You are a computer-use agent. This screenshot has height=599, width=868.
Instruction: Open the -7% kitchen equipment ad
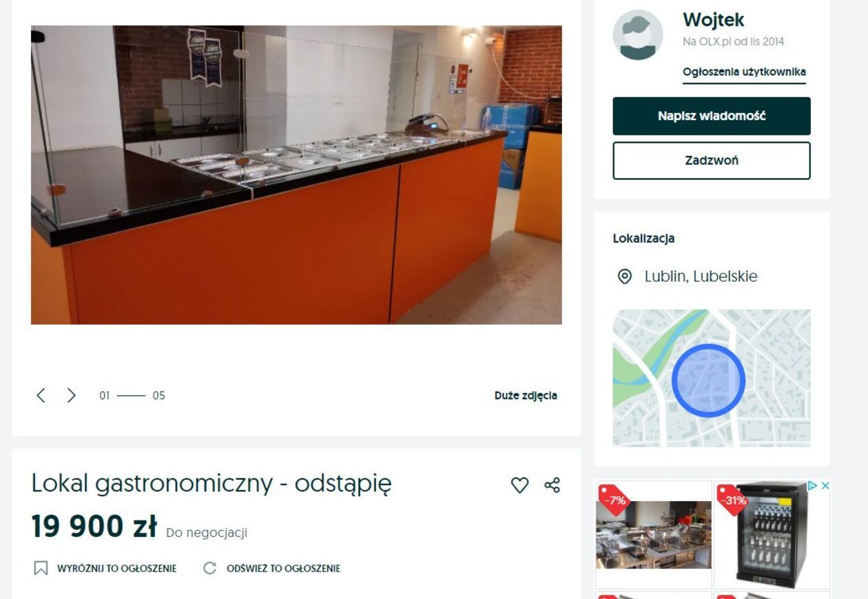point(653,534)
